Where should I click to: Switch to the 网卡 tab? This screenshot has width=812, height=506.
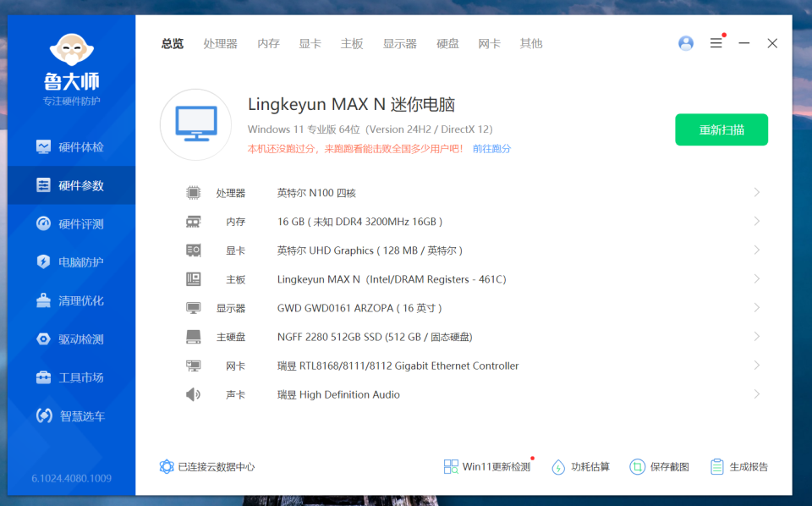[490, 43]
